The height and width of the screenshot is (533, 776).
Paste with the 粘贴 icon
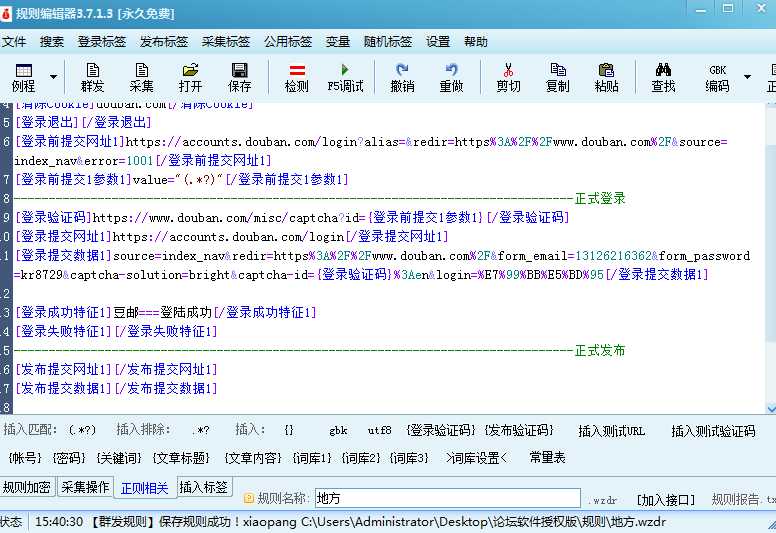pos(607,78)
